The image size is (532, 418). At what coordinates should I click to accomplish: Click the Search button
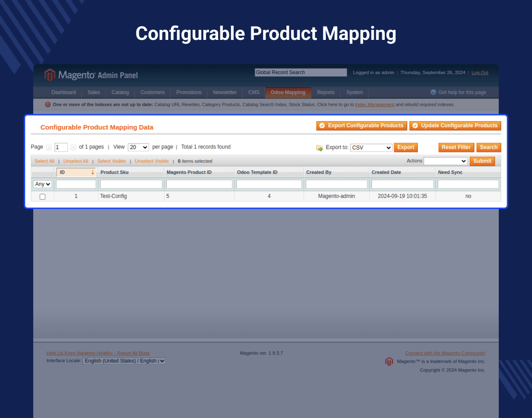[489, 147]
